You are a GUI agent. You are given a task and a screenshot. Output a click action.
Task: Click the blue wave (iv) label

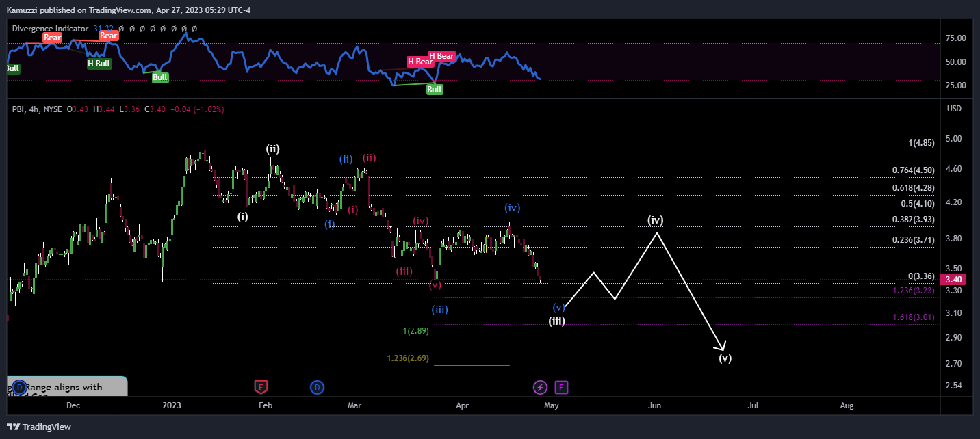[513, 208]
